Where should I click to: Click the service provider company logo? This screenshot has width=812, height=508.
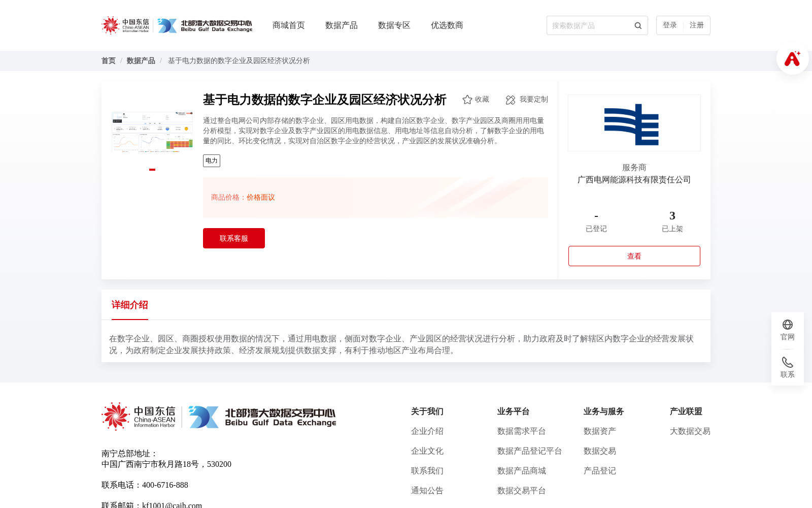[634, 123]
